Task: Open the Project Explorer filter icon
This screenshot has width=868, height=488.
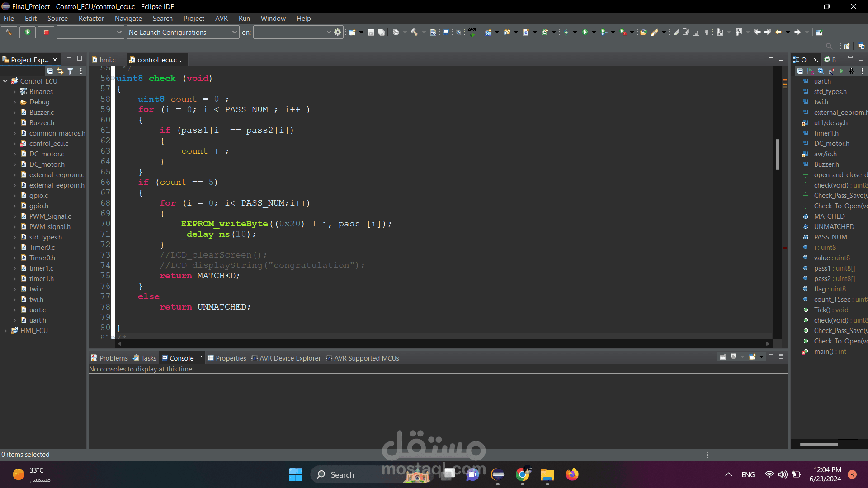Action: point(70,71)
